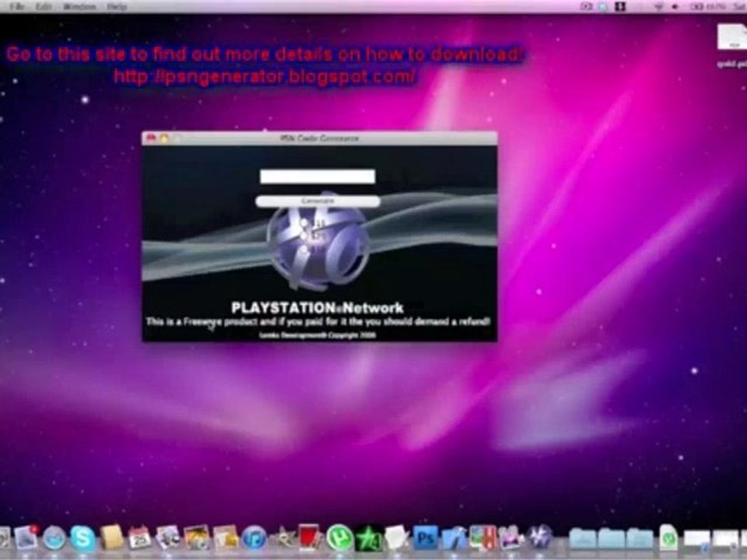Select the first card value radio button
747x560 pixels.
[304, 222]
